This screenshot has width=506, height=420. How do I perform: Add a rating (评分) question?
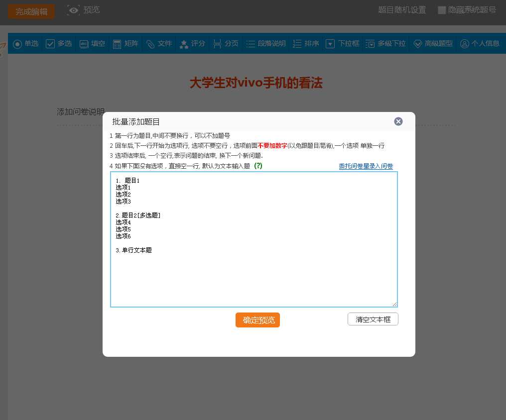pos(192,43)
